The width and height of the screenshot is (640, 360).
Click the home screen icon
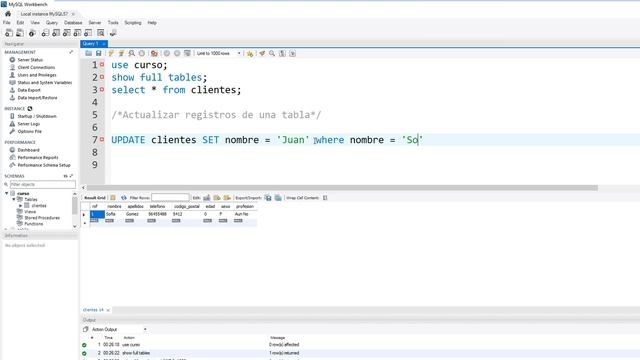point(8,13)
